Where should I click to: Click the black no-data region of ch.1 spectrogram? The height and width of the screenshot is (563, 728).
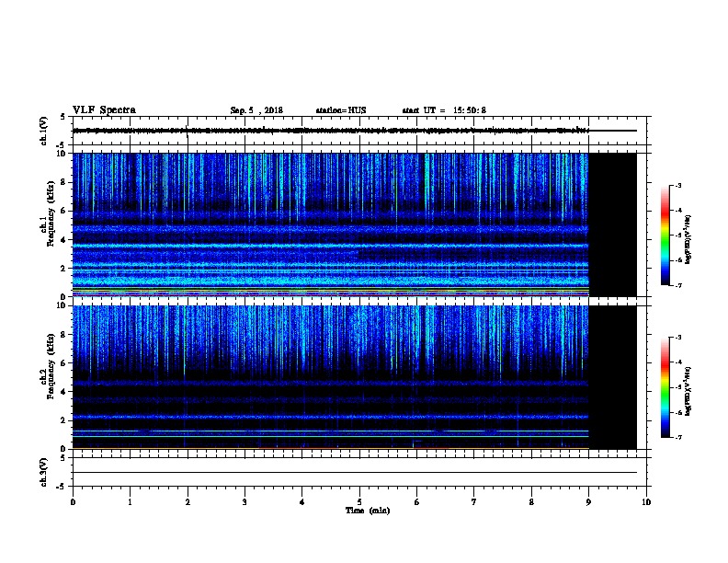point(612,224)
